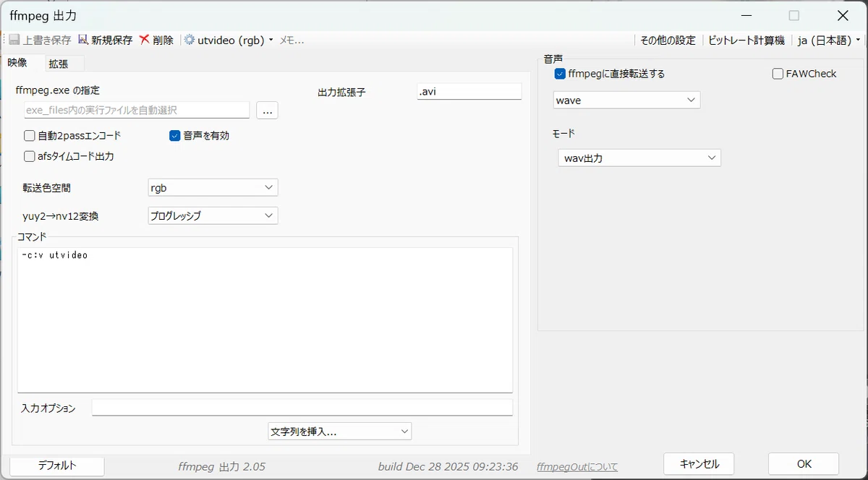Click the ffmpeg 出力 2.05 version text
Viewport: 868px width, 480px height.
tap(221, 467)
